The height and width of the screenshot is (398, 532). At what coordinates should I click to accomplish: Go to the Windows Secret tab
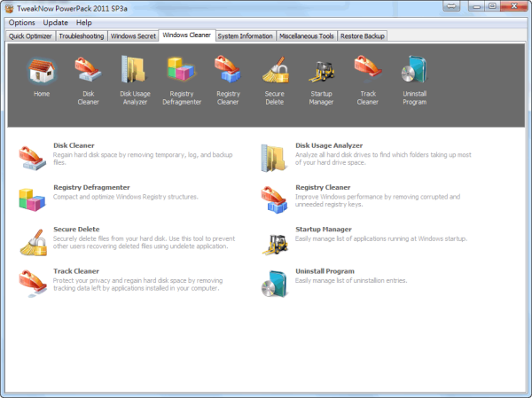[133, 36]
